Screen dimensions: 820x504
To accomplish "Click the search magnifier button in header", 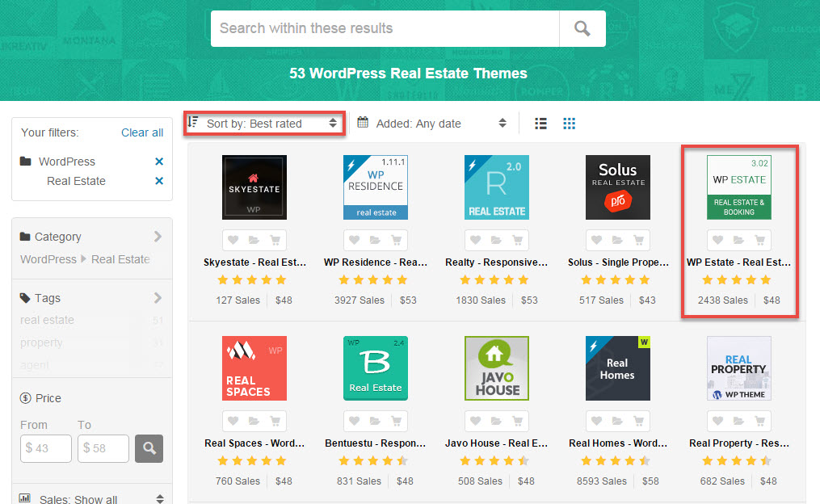I will click(582, 28).
